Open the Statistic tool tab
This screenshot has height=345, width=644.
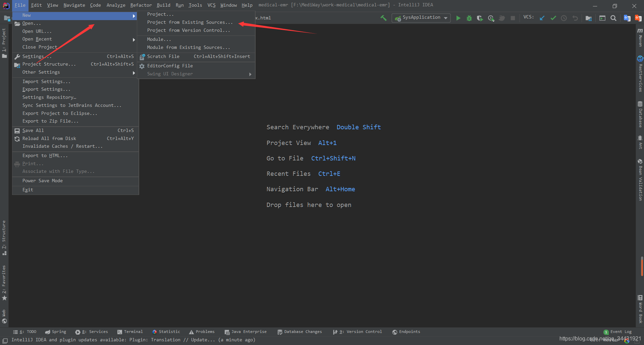tap(166, 332)
